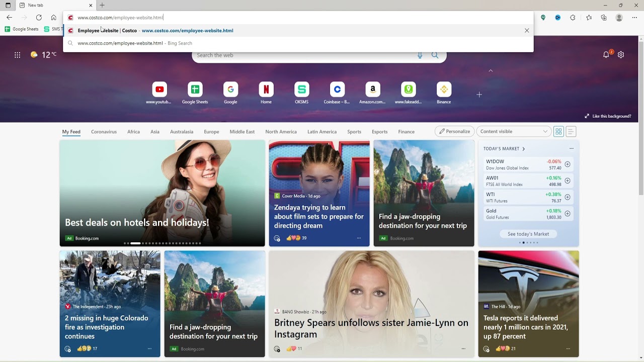644x362 pixels.
Task: Click the address bar URL field
Action: (297, 18)
